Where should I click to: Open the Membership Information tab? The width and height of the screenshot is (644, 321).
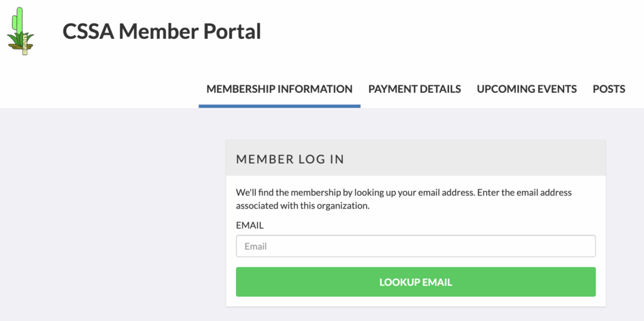click(279, 89)
